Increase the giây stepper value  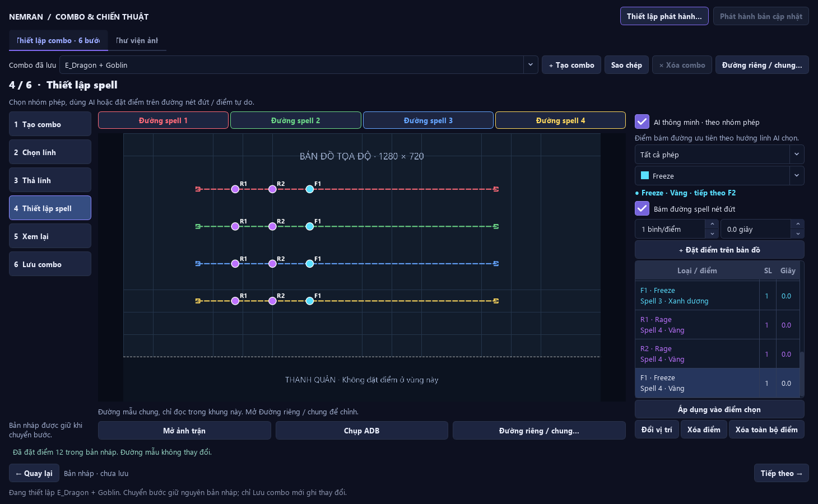click(x=798, y=224)
